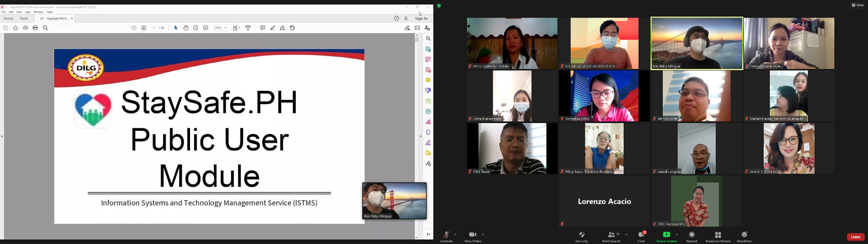Expand arrow beside Participants

pyautogui.click(x=626, y=235)
